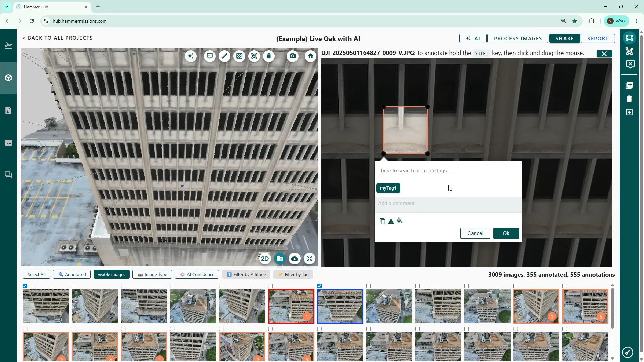
Task: Open the Image Type filter
Action: pos(152,274)
